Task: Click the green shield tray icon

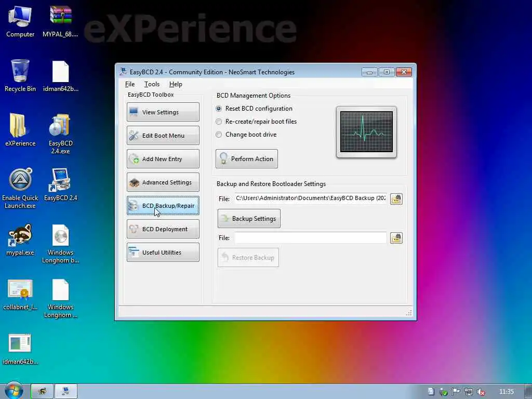Action: [x=444, y=392]
